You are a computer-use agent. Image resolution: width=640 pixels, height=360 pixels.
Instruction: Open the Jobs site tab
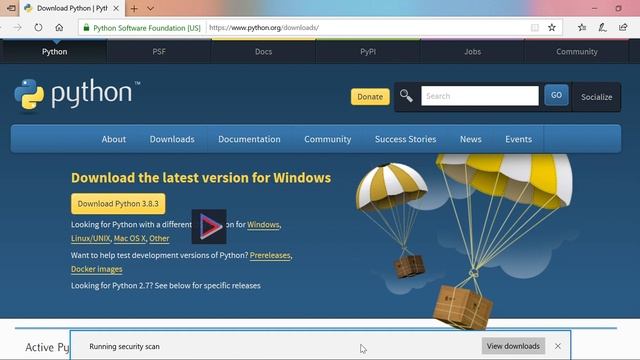tap(472, 51)
